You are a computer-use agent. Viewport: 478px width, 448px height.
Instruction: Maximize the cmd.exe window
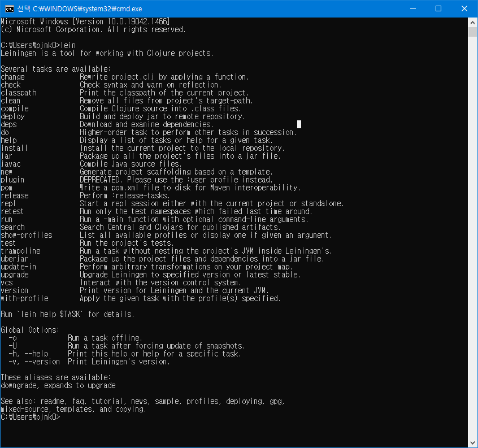[438, 9]
